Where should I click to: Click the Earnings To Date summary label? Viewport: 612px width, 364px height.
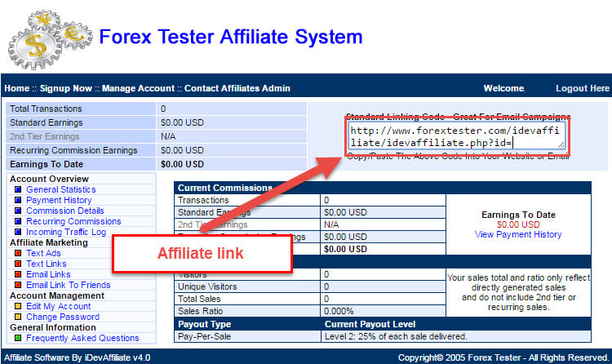tap(47, 164)
